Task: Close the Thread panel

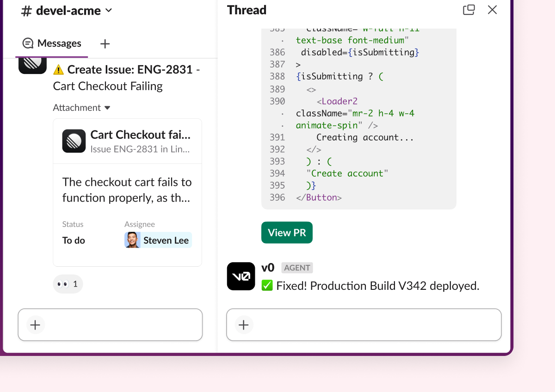Action: pyautogui.click(x=493, y=10)
